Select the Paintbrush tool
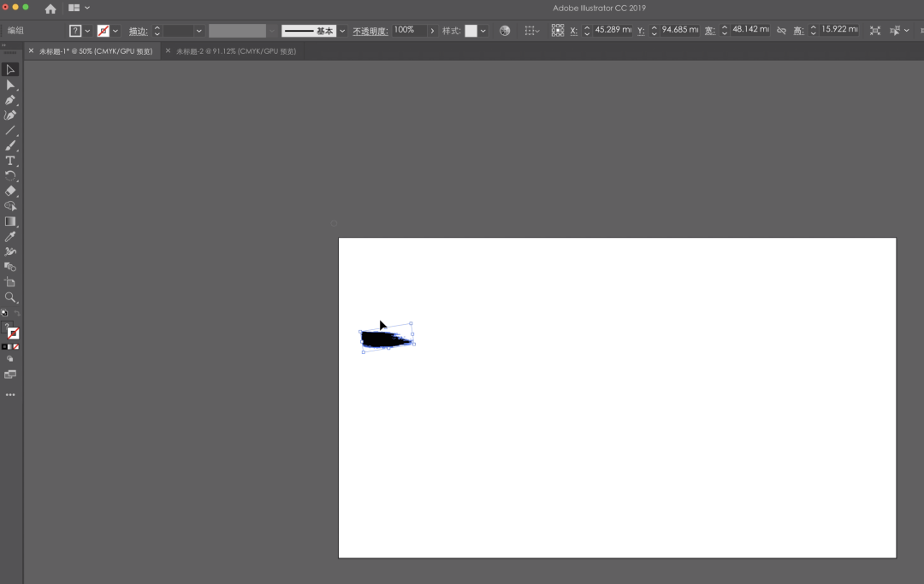The height and width of the screenshot is (584, 924). tap(10, 145)
